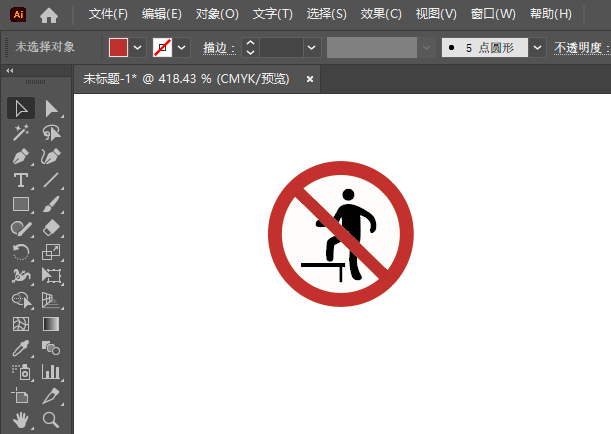This screenshot has height=434, width=611.
Task: Select the Artboard tool
Action: 21,396
